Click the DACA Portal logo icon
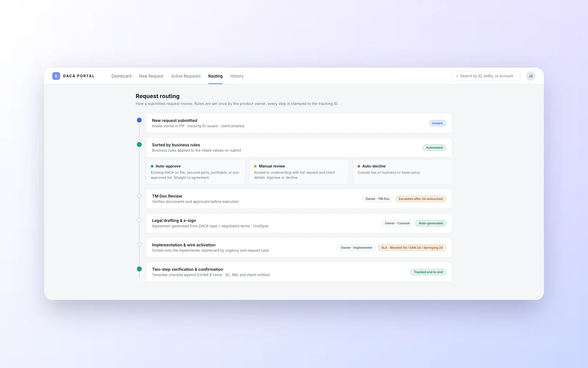 pyautogui.click(x=56, y=76)
